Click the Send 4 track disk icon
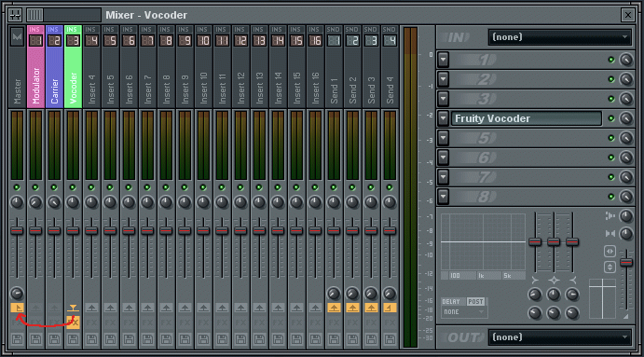This screenshot has width=644, height=357. 390,339
